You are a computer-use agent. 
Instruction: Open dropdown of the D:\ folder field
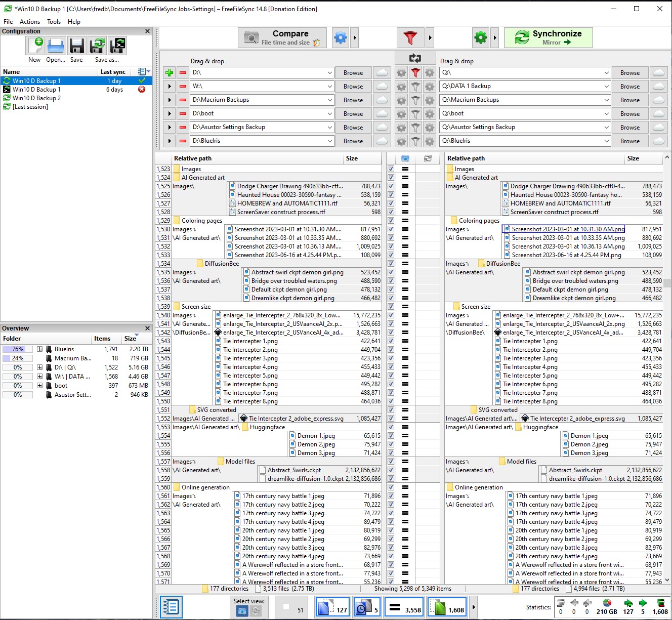click(x=329, y=73)
